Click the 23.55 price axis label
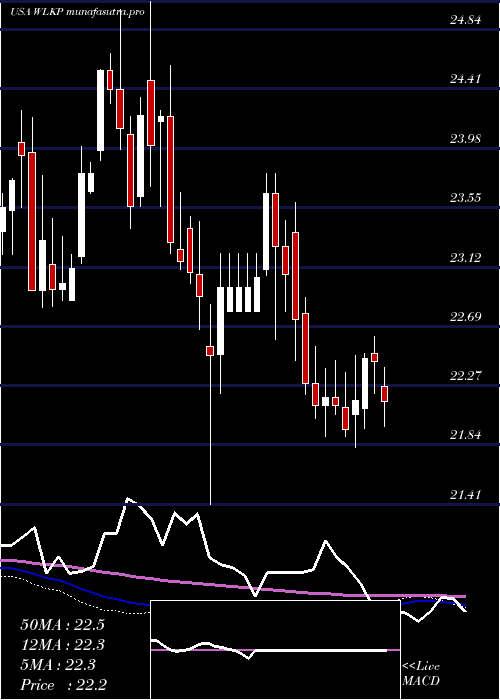Screen dimensions: 500x700 pos(466,198)
